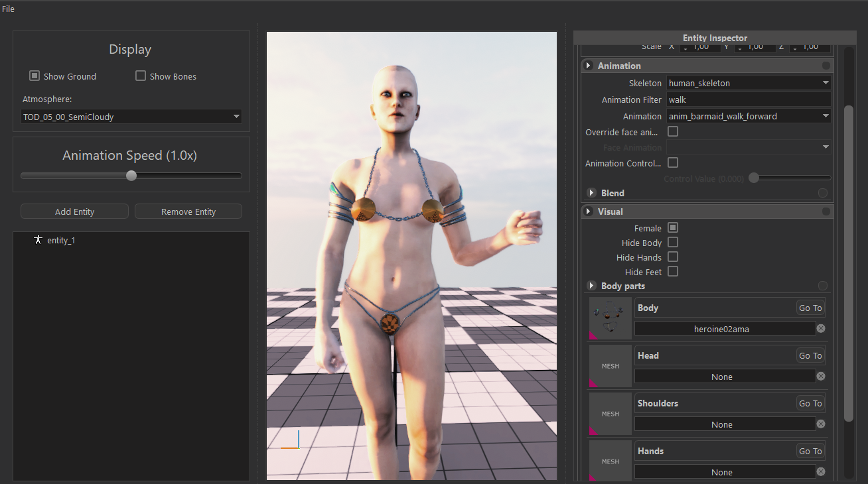Click the round indicator on the Animation header
This screenshot has width=868, height=484.
coord(826,66)
